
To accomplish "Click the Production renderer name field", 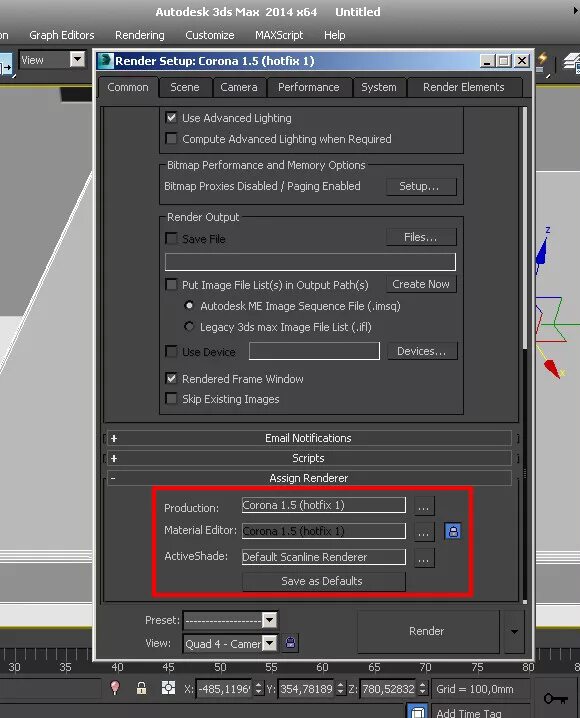I will click(x=324, y=505).
